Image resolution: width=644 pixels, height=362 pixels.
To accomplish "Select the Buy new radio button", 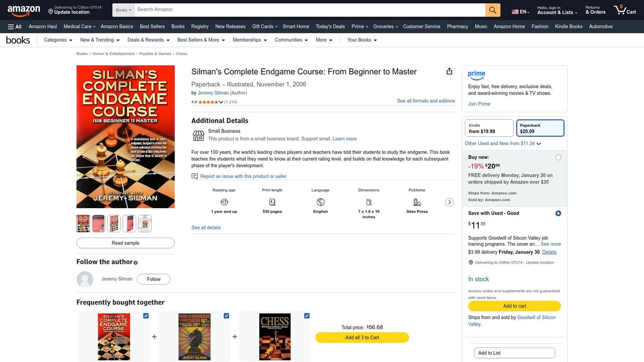I will [558, 157].
